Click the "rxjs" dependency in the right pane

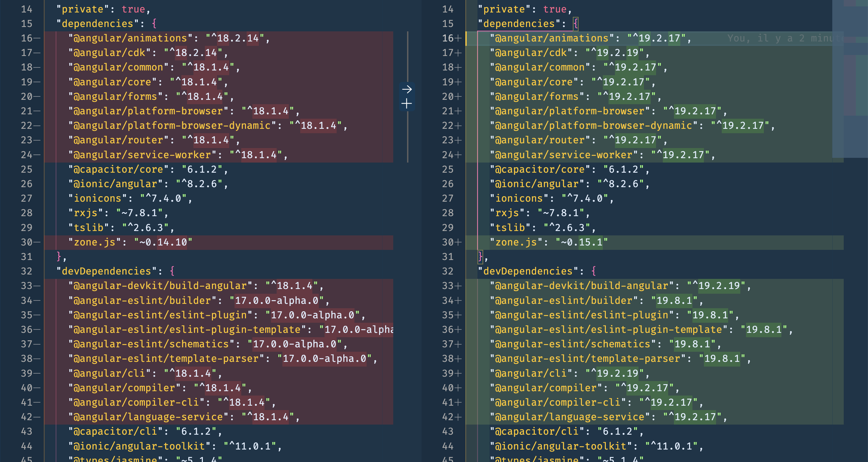(x=506, y=213)
